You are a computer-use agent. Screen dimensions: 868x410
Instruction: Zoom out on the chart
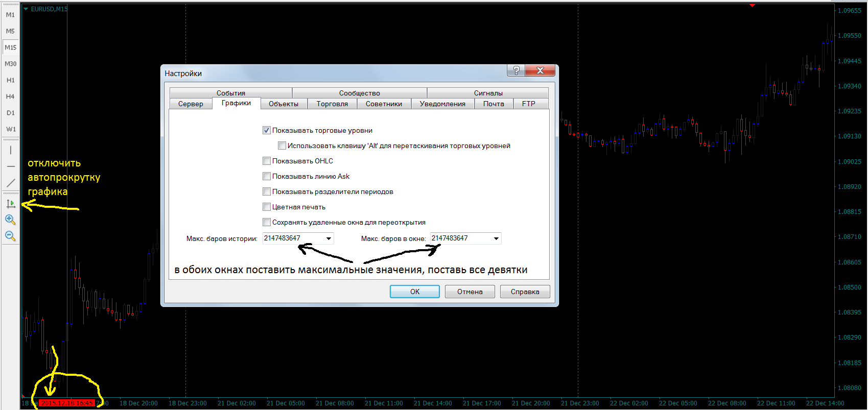pyautogui.click(x=10, y=236)
